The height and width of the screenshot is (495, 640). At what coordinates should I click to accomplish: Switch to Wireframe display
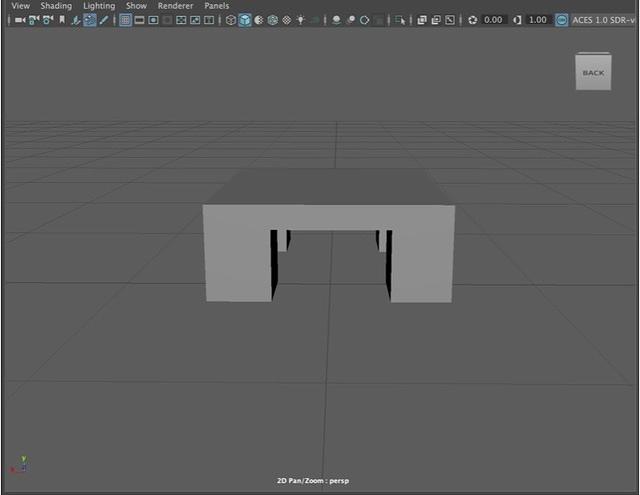[x=231, y=20]
